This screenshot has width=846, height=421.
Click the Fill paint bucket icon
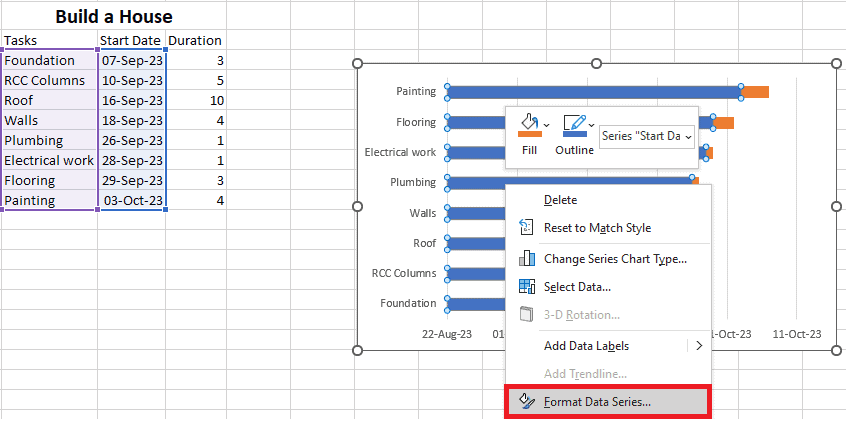pyautogui.click(x=528, y=125)
